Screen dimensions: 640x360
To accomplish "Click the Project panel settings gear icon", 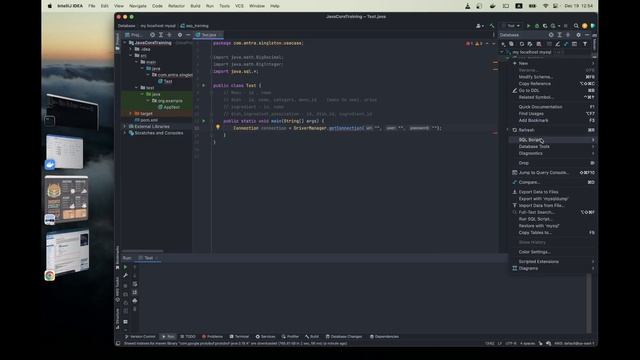I will 180,35.
